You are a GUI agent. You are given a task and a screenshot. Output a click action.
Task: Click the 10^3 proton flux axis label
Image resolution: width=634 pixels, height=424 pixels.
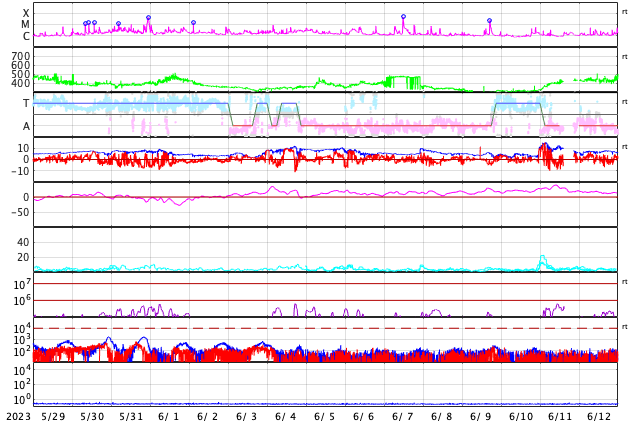(22, 340)
